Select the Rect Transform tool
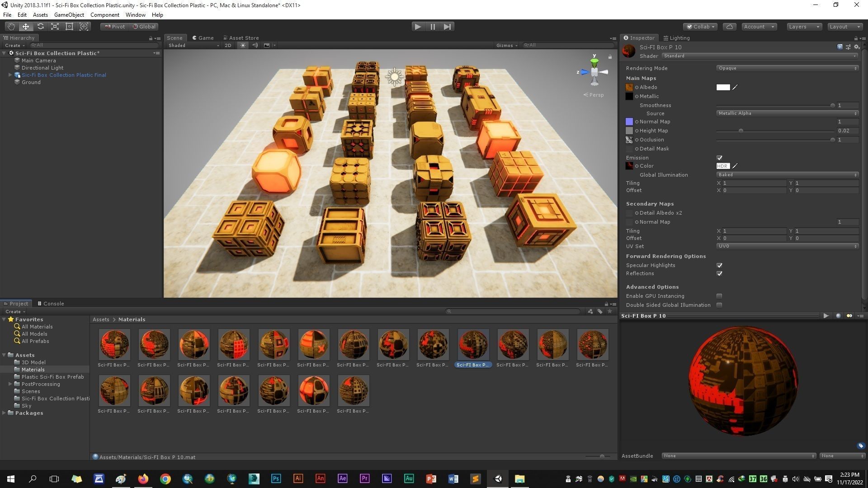The width and height of the screenshot is (868, 488). [x=69, y=27]
